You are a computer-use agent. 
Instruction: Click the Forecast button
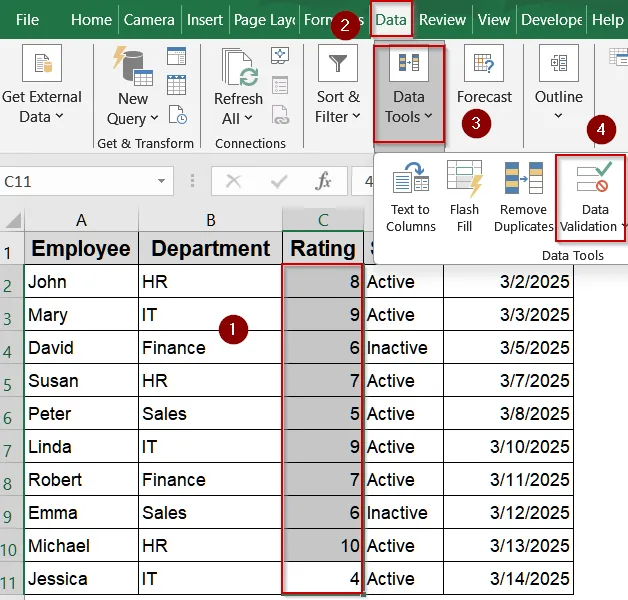coord(484,75)
